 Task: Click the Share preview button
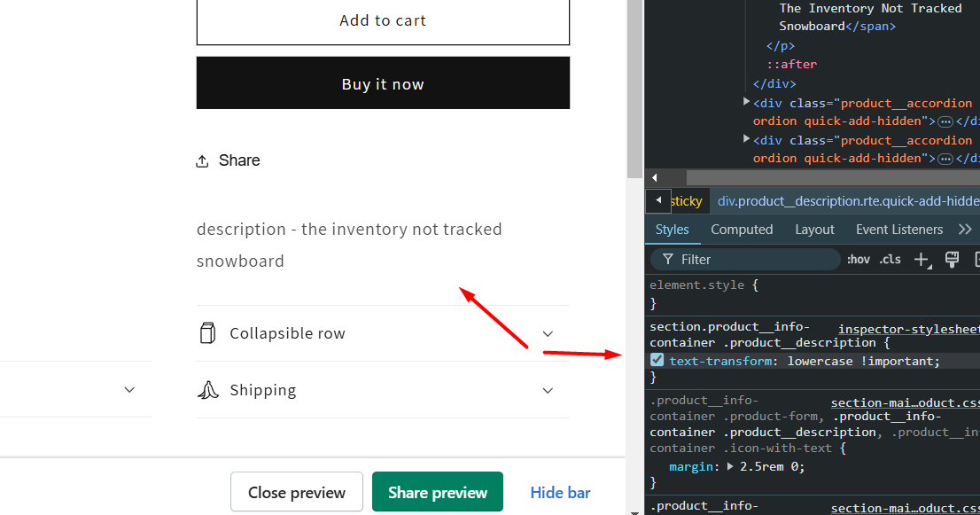(x=438, y=492)
